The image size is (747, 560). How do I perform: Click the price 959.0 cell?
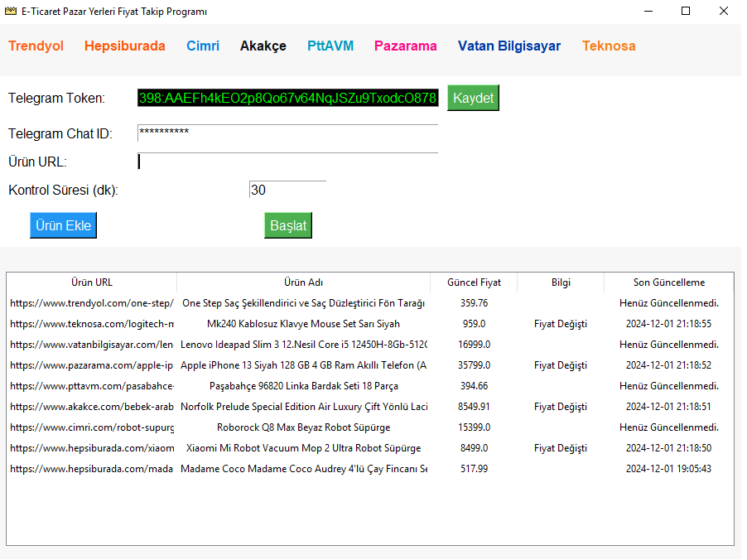(474, 324)
